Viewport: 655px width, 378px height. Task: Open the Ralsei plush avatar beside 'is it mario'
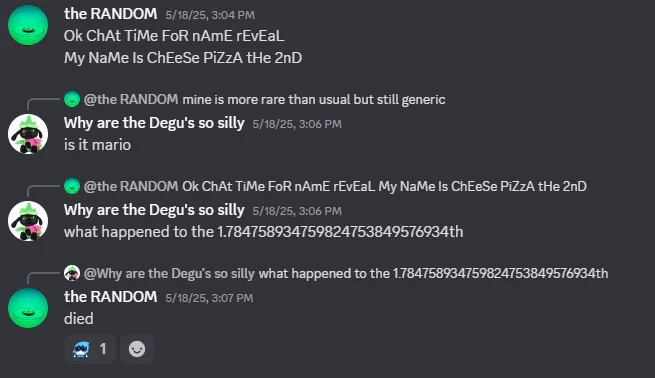[x=28, y=134]
